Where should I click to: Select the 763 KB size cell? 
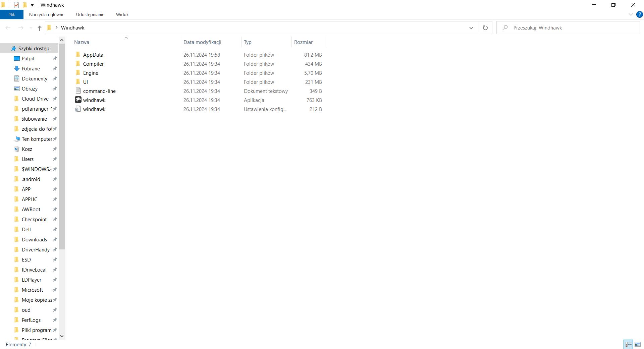click(314, 100)
